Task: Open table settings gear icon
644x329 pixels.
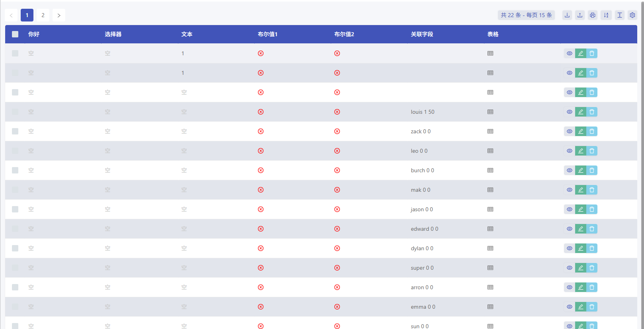Action: 632,15
